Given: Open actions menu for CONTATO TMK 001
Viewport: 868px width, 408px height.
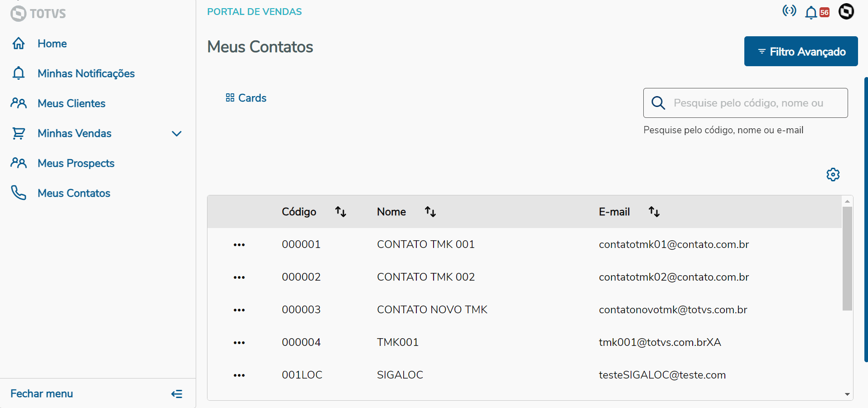Looking at the screenshot, I should coord(239,245).
